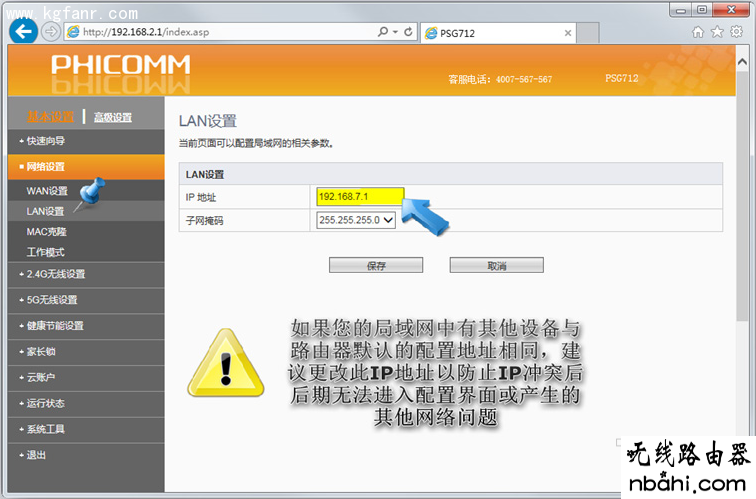Switch to 基本设置 tab
This screenshot has width=756, height=499.
51,117
